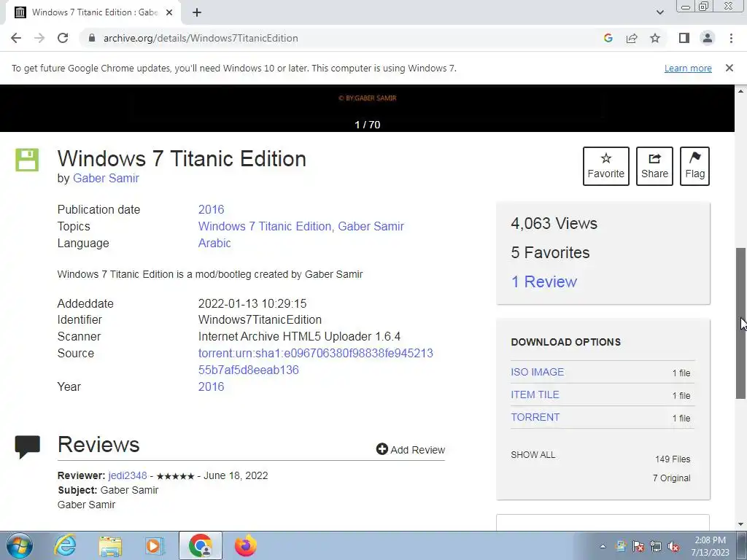The image size is (747, 560).
Task: Open Arabic language link
Action: tap(214, 243)
